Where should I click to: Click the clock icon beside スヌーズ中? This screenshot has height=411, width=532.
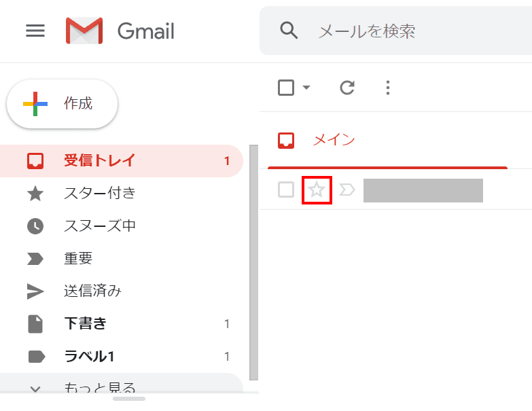click(35, 226)
